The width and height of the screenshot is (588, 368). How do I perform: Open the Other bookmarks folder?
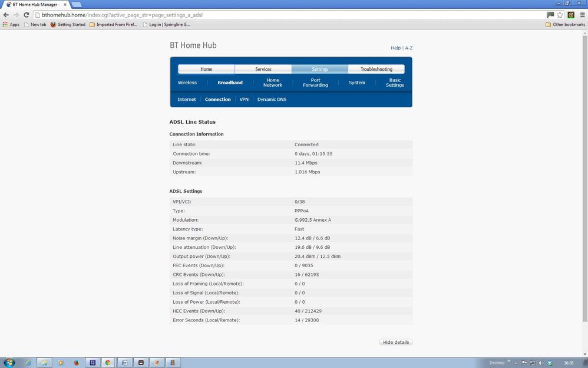pyautogui.click(x=565, y=24)
